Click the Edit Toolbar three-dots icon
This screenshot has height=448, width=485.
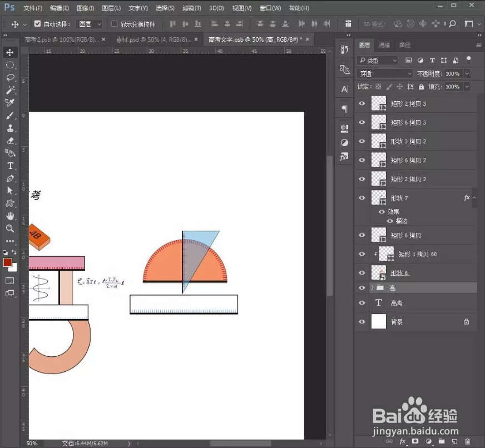[10, 241]
